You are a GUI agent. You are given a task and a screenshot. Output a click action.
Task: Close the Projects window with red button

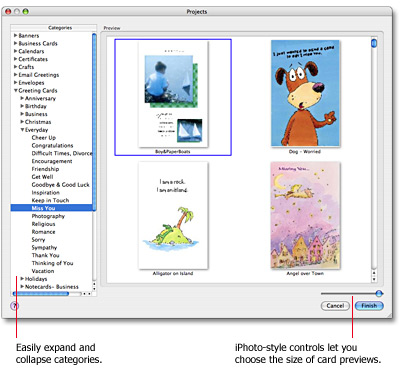8,11
